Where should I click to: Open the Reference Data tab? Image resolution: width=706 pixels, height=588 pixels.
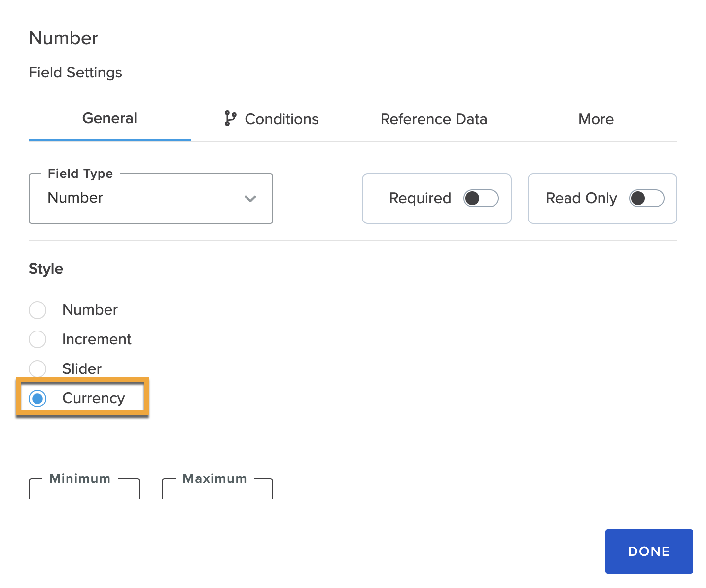click(x=434, y=119)
